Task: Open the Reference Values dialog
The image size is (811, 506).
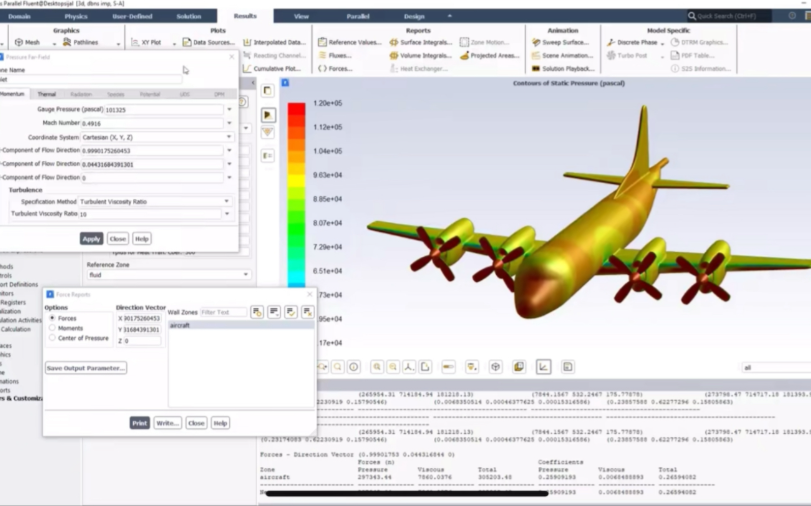Action: [350, 42]
